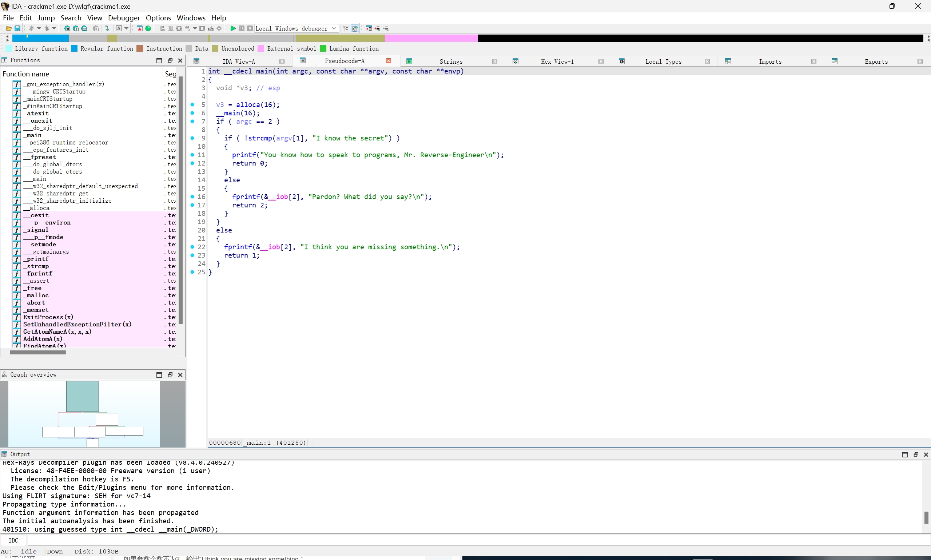Toggle the breakpoint dot on line 11

click(192, 155)
